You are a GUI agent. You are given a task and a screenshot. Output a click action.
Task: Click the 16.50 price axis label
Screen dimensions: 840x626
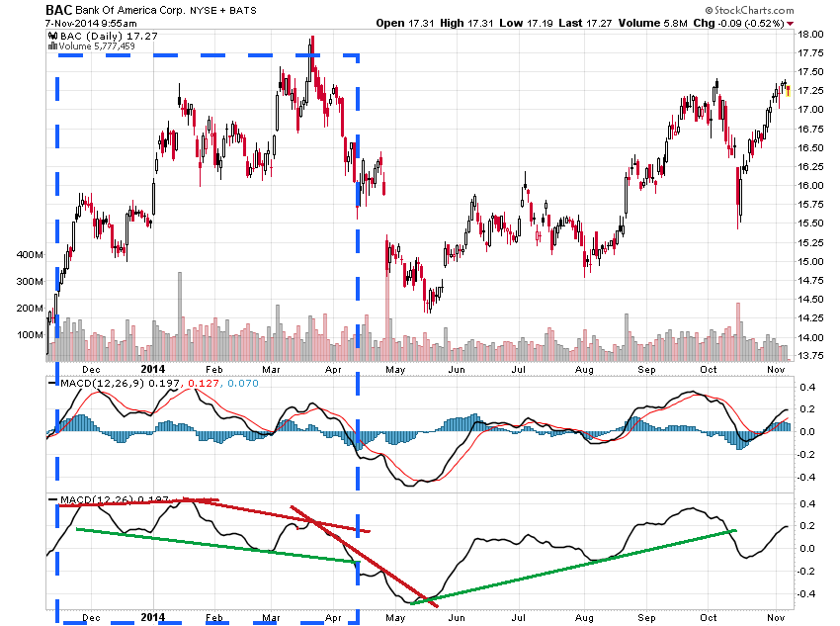810,148
